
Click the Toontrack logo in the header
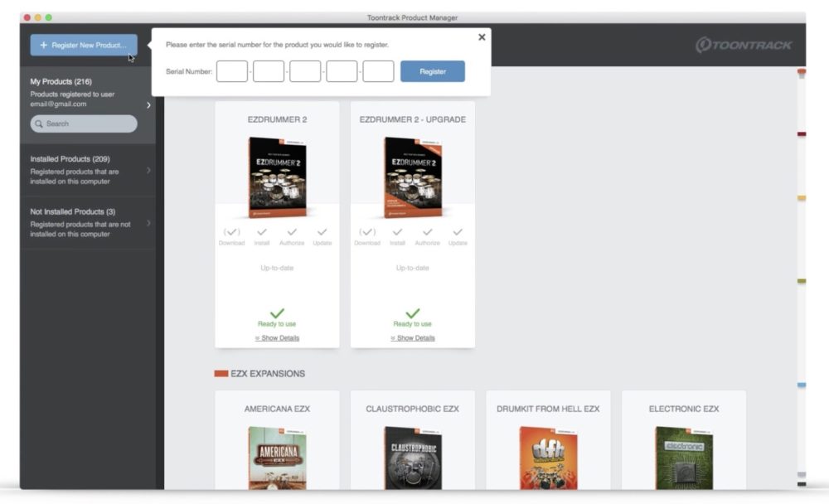[x=744, y=45]
